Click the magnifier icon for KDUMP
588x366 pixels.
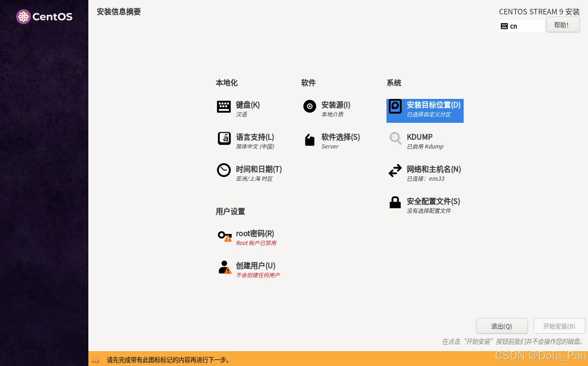tap(395, 138)
